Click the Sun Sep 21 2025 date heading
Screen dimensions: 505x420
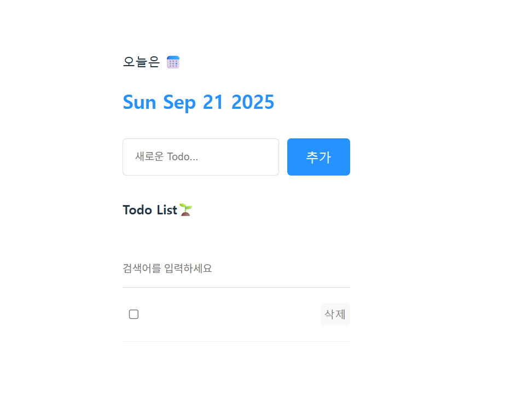tap(199, 102)
